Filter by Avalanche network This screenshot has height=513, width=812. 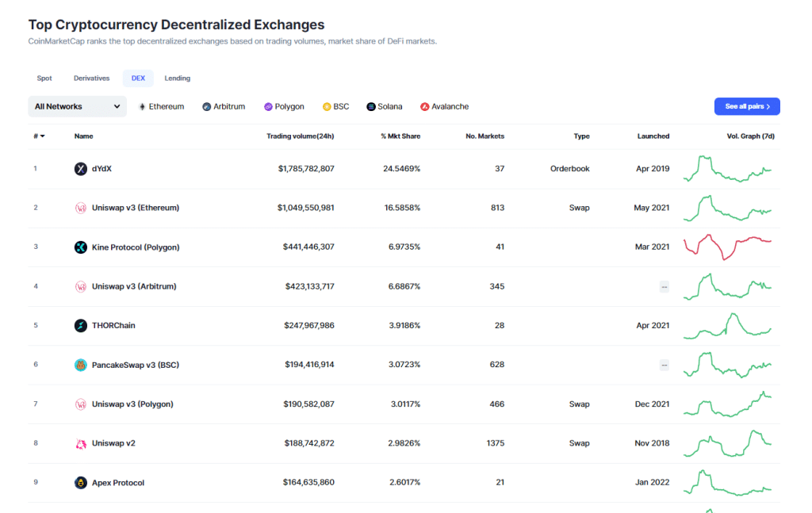444,106
